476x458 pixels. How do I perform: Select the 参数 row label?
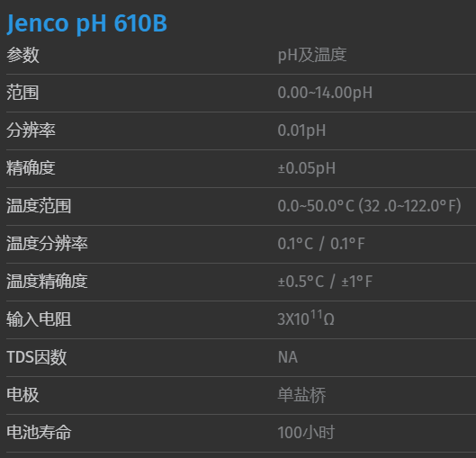(x=22, y=55)
